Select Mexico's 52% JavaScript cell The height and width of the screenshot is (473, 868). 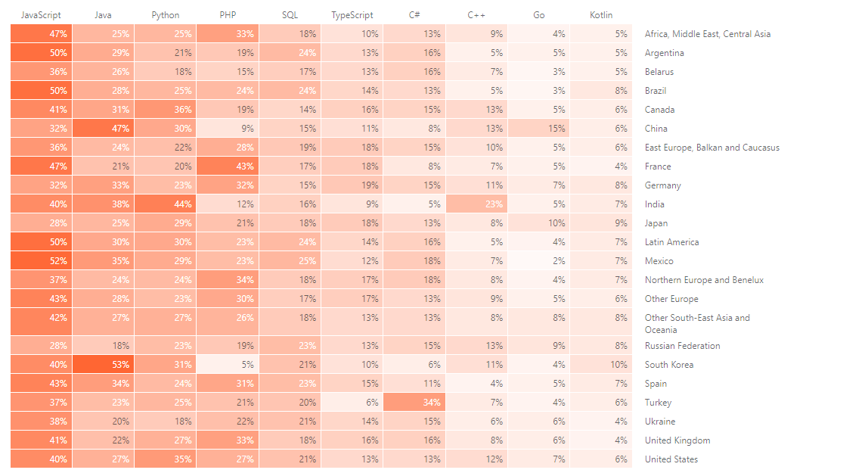(42, 261)
